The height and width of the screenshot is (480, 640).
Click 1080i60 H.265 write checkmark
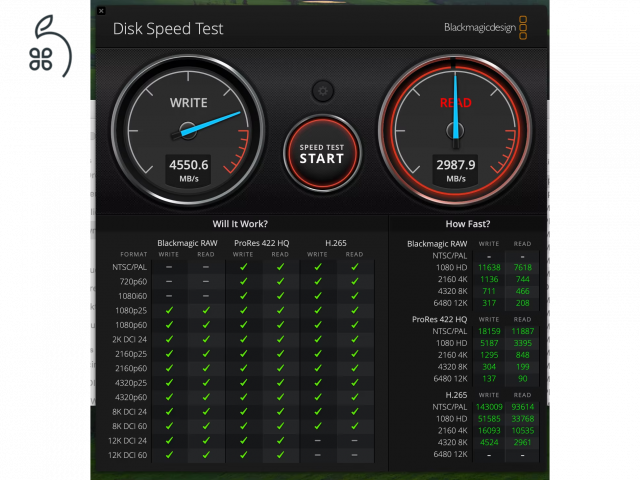point(318,296)
